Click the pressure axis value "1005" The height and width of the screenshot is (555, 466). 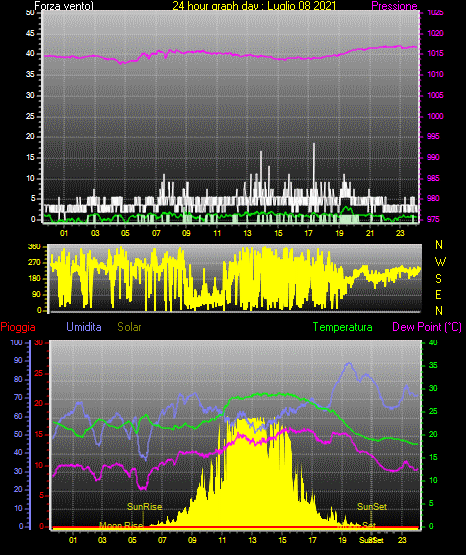435,95
